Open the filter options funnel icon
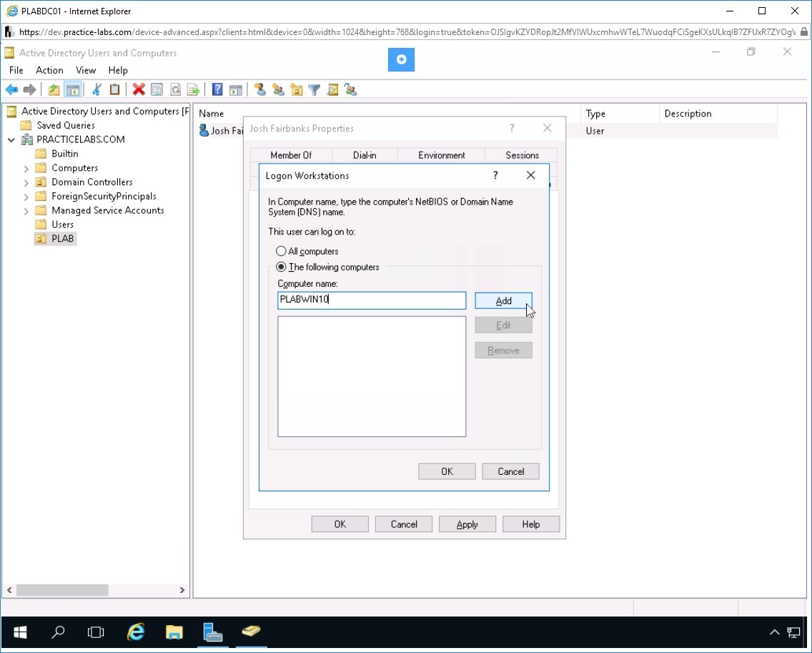 click(315, 89)
